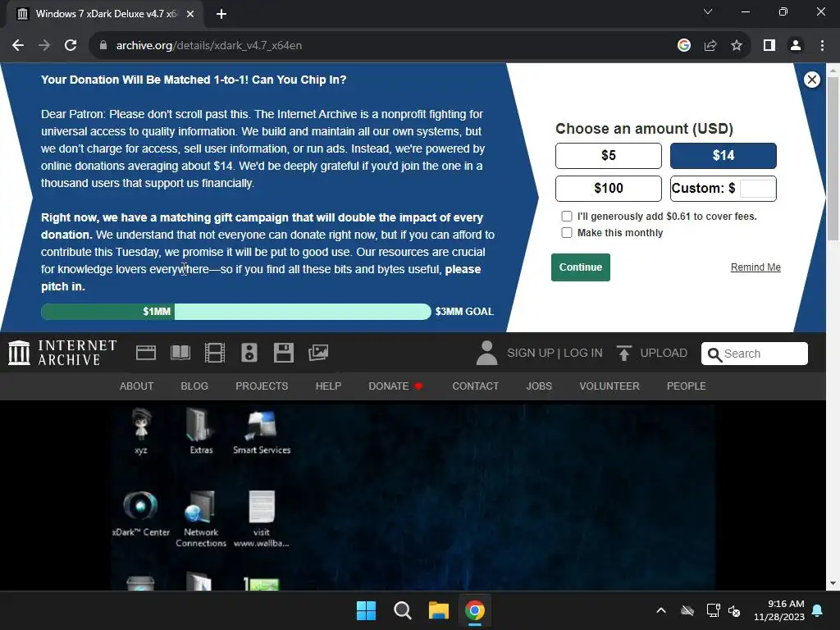840x630 pixels.
Task: Open the PROJECTS menu item
Action: 262,386
